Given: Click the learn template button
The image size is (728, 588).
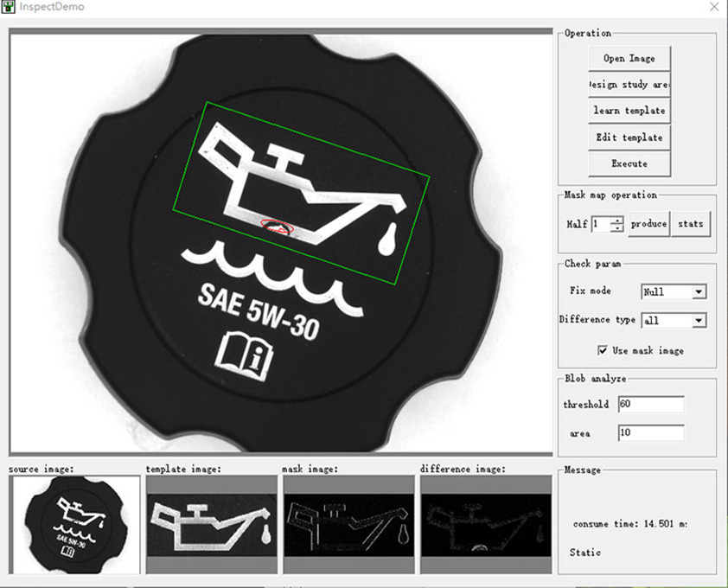Looking at the screenshot, I should pos(629,111).
